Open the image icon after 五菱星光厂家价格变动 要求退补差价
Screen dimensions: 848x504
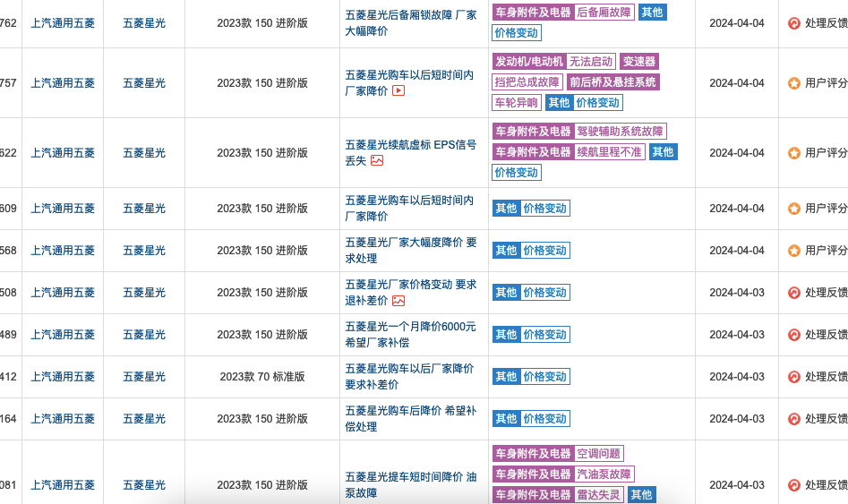click(x=398, y=301)
